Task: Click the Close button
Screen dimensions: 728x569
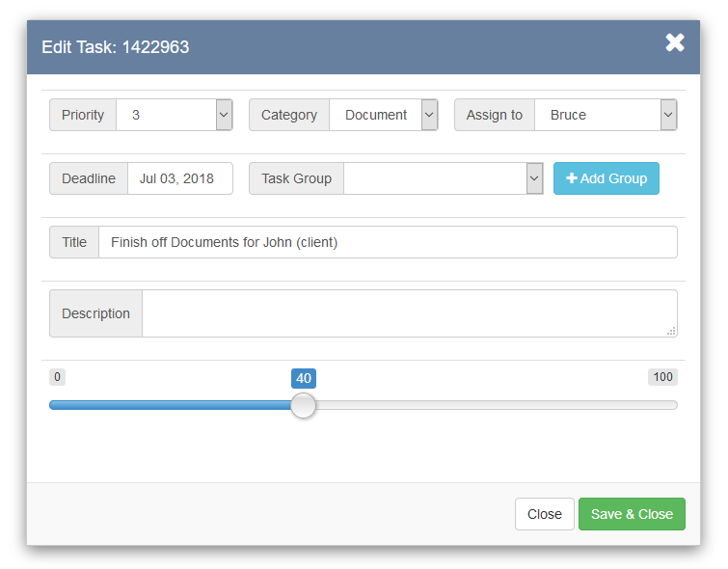Action: click(545, 514)
